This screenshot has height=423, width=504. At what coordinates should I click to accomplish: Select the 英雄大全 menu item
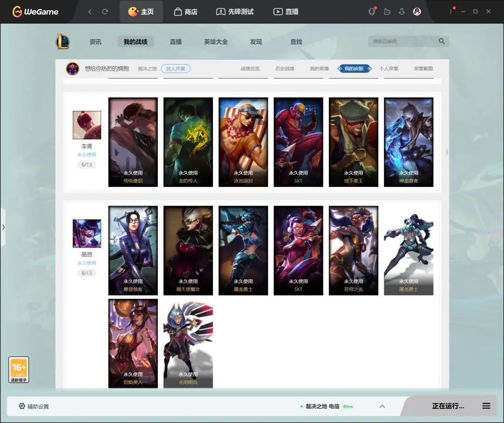(216, 42)
